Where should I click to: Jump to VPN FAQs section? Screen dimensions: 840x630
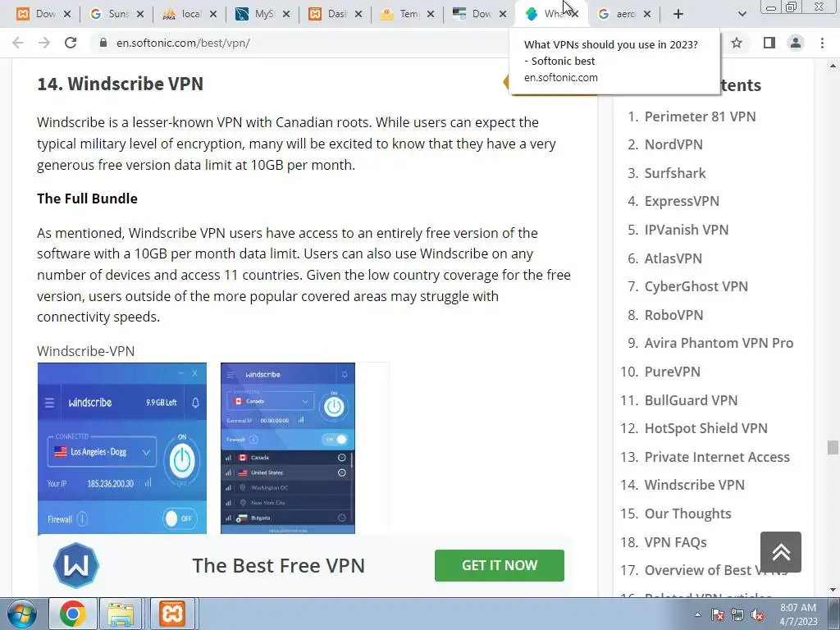tap(676, 542)
